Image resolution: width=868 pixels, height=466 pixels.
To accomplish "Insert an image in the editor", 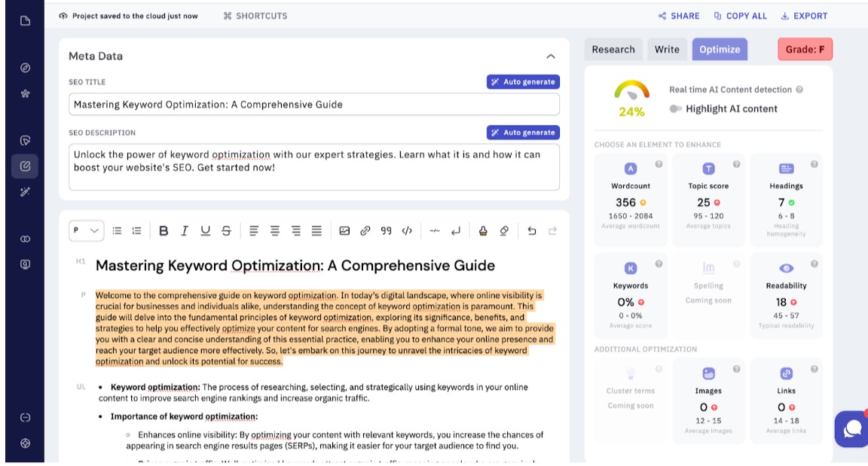I will [x=344, y=232].
